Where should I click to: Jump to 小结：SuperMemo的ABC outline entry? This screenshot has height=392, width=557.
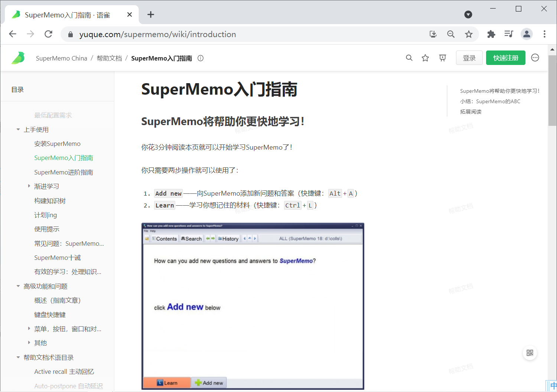click(490, 101)
